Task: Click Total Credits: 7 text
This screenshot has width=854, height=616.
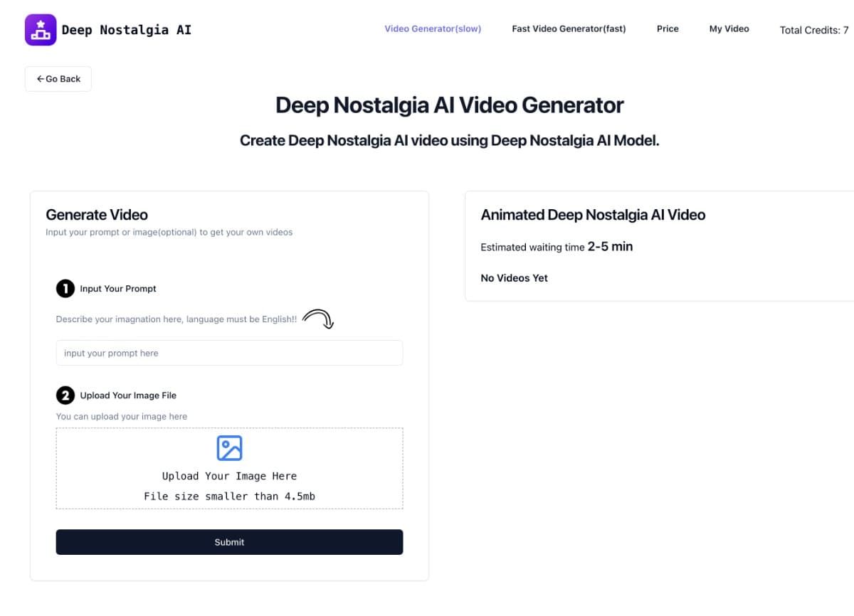Action: (x=814, y=30)
